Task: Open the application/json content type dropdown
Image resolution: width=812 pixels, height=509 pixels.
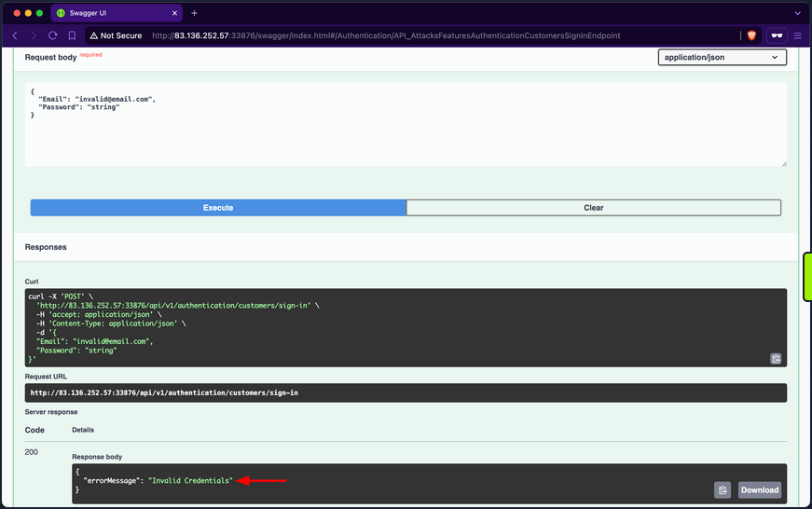Action: pyautogui.click(x=722, y=58)
